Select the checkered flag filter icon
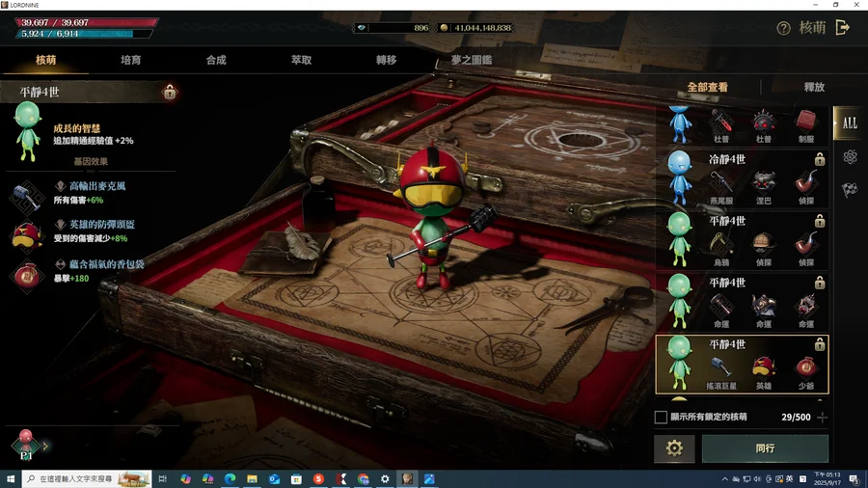The height and width of the screenshot is (488, 868). pos(850,189)
